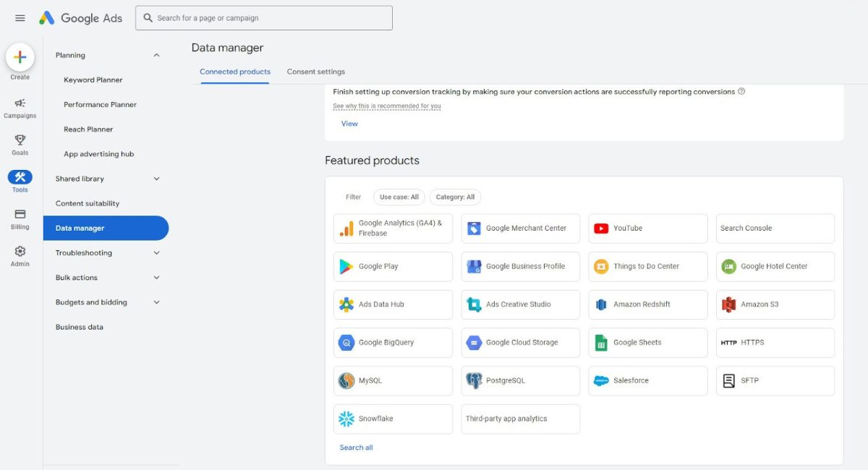Click the YouTube play icon
The width and height of the screenshot is (868, 470).
(x=601, y=228)
